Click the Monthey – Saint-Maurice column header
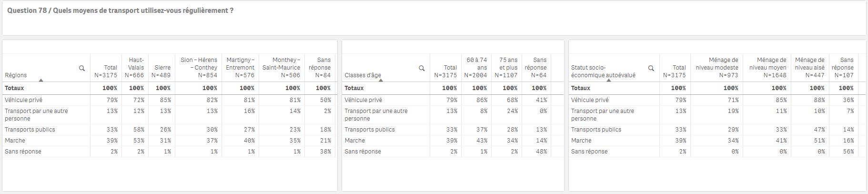The height and width of the screenshot is (194, 868). 282,67
